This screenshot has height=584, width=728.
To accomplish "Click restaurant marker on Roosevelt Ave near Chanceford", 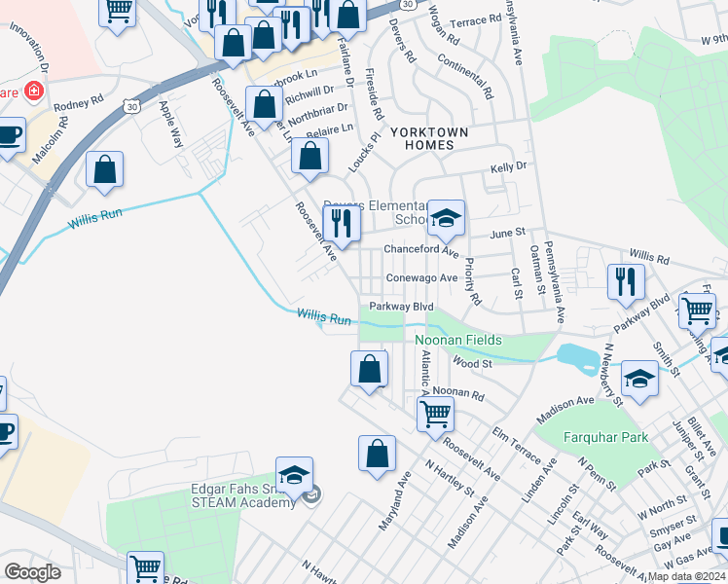I will (342, 225).
